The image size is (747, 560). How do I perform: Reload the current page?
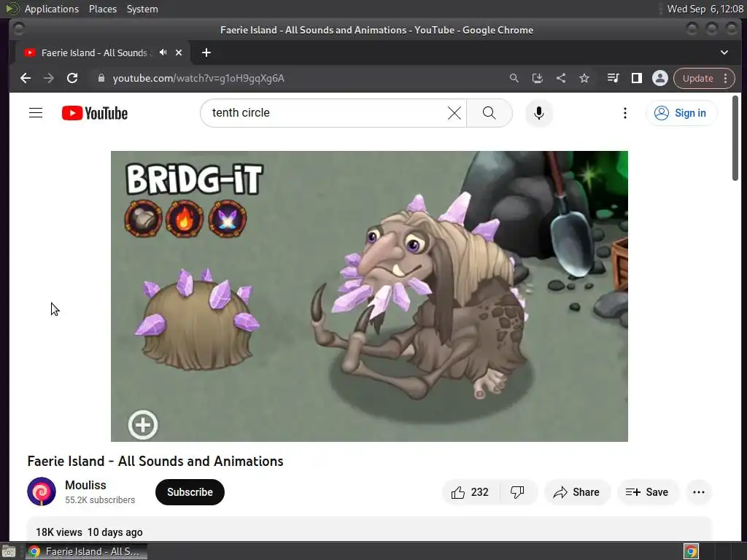72,78
